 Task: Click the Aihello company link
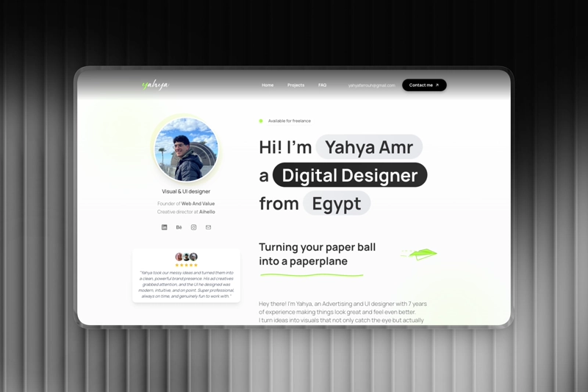pos(207,212)
